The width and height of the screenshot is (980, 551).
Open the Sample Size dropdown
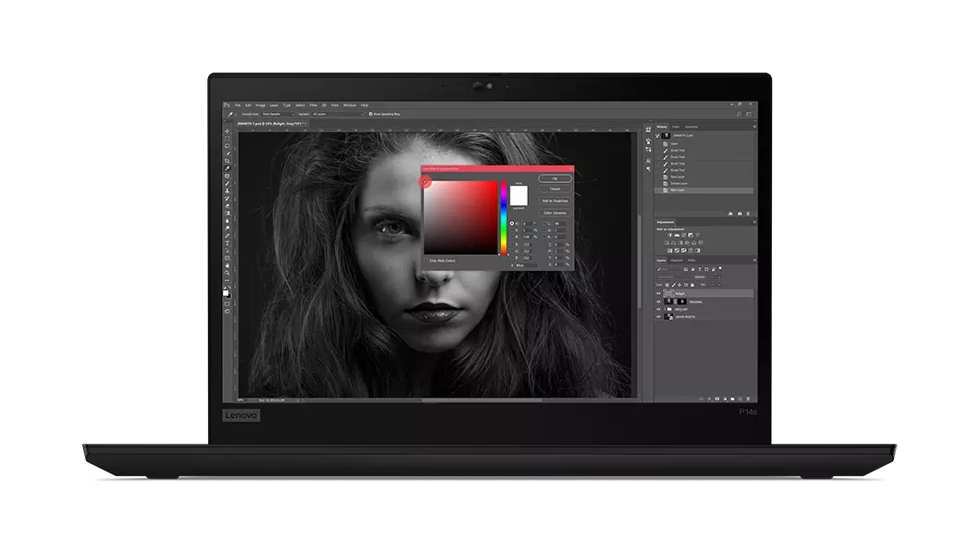[x=278, y=114]
